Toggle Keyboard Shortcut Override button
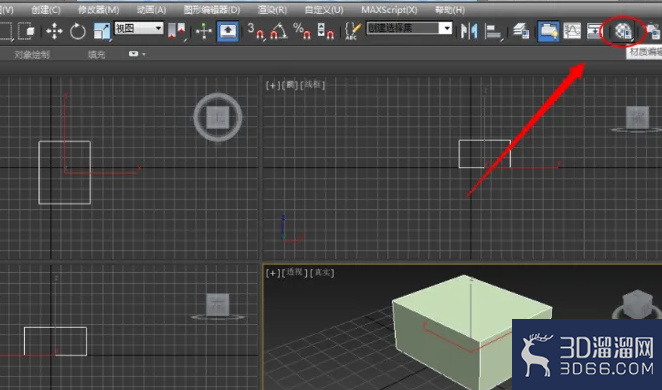Viewport: 662px width, 390px height. 228,31
